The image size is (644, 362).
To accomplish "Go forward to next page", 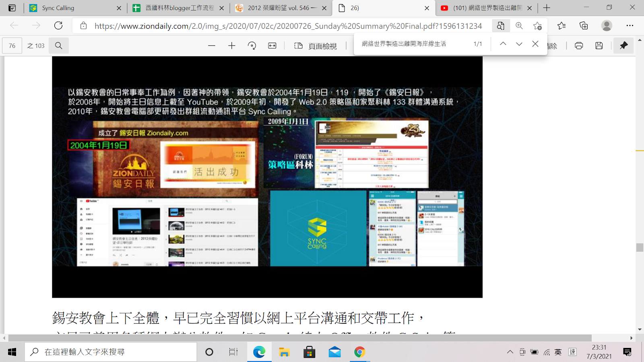I will 36,26.
